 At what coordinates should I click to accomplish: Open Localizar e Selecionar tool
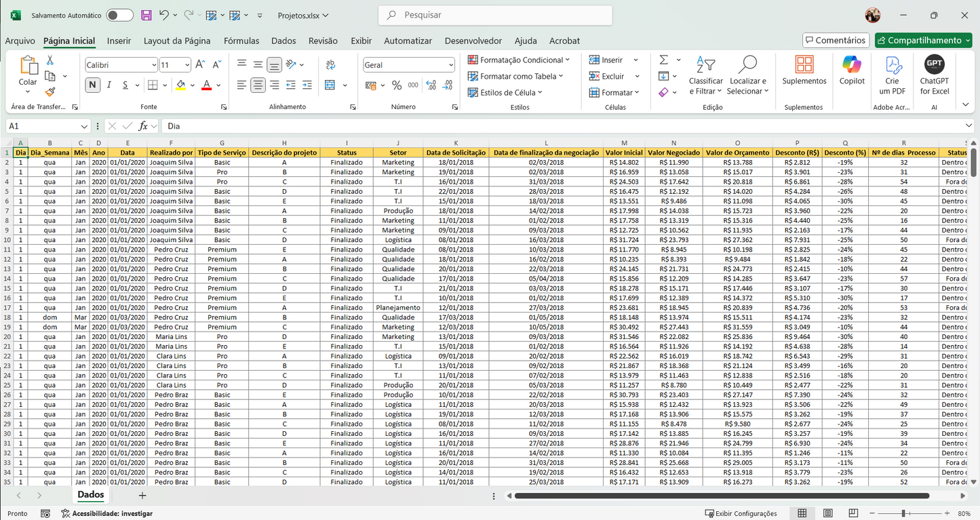[x=747, y=75]
